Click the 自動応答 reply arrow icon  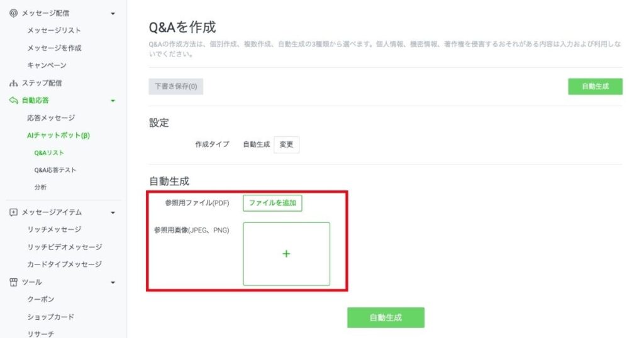pos(13,101)
